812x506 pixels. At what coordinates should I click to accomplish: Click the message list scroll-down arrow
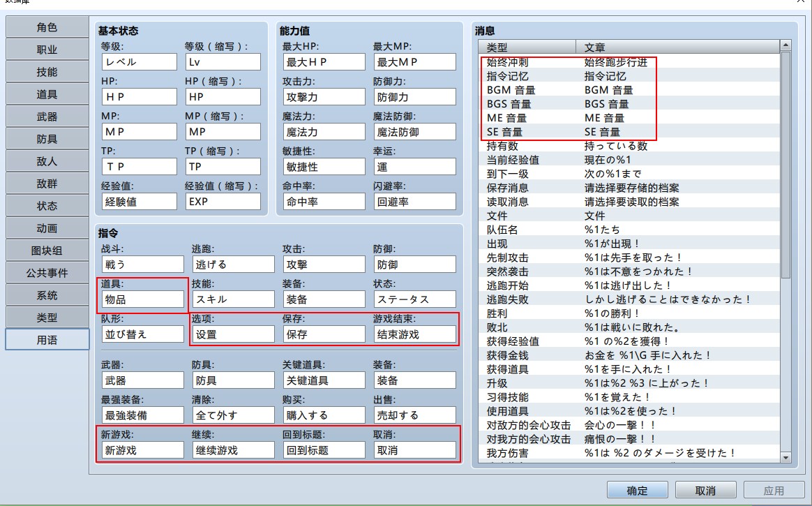[785, 457]
